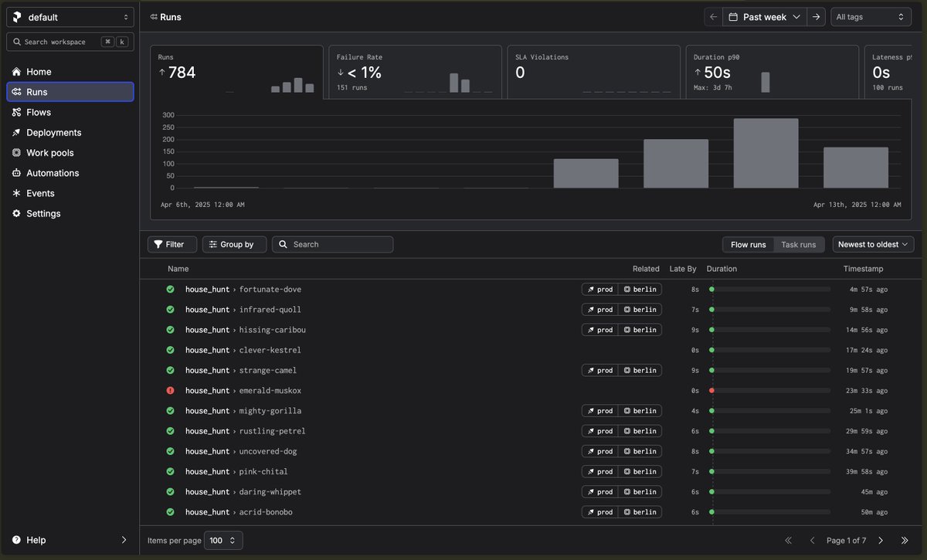Click green status icon for fortunate-dove

tap(171, 290)
